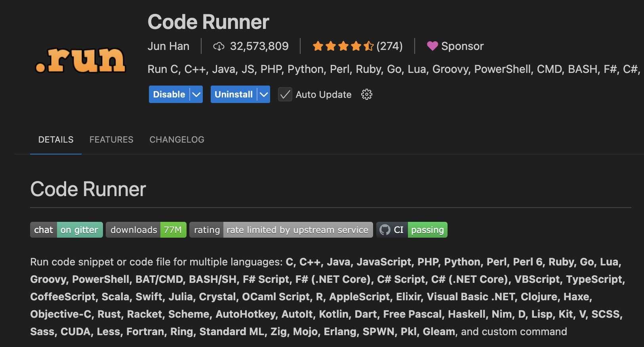Click the Auto Update label

(324, 94)
